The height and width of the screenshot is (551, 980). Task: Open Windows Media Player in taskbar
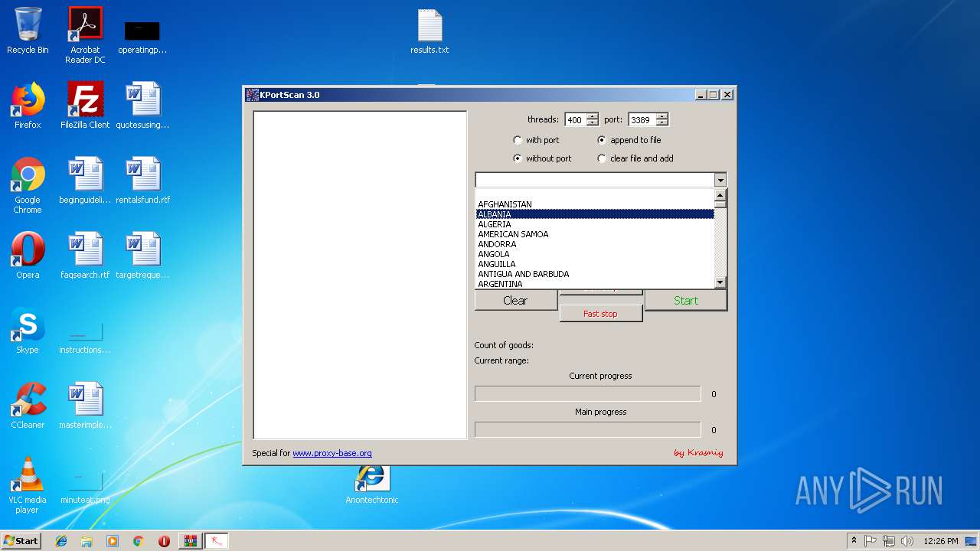pyautogui.click(x=113, y=541)
